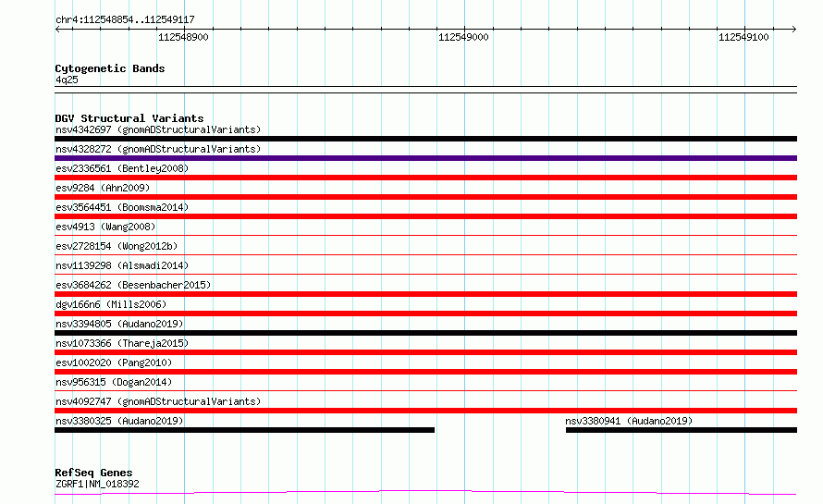Open variant nsv3380941 (Audano2019)
The image size is (823, 504).
point(629,421)
